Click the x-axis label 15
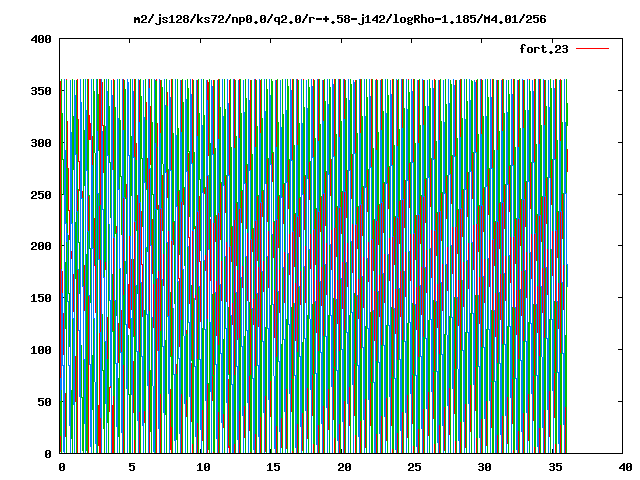The height and width of the screenshot is (480, 640). (273, 467)
